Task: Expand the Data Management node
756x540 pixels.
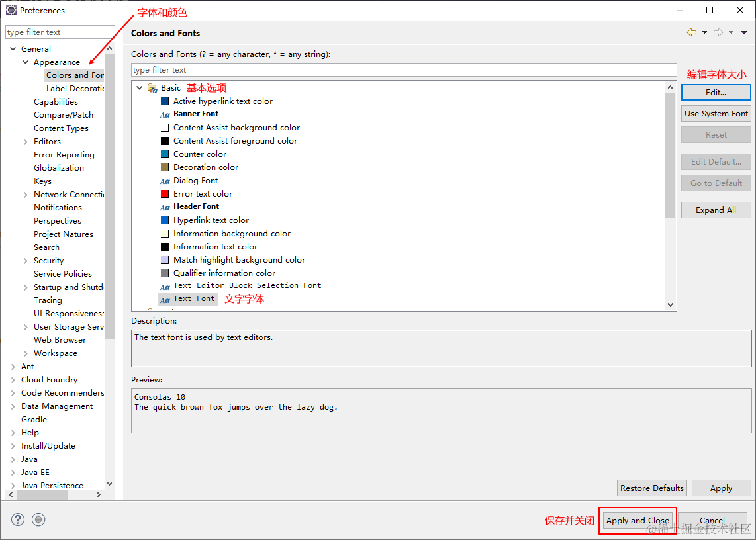Action: 13,406
